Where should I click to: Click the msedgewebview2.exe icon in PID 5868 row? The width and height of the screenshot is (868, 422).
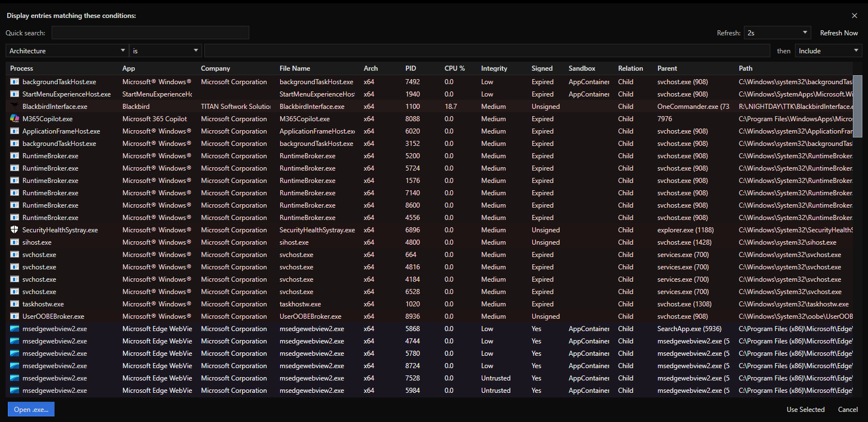[15, 329]
